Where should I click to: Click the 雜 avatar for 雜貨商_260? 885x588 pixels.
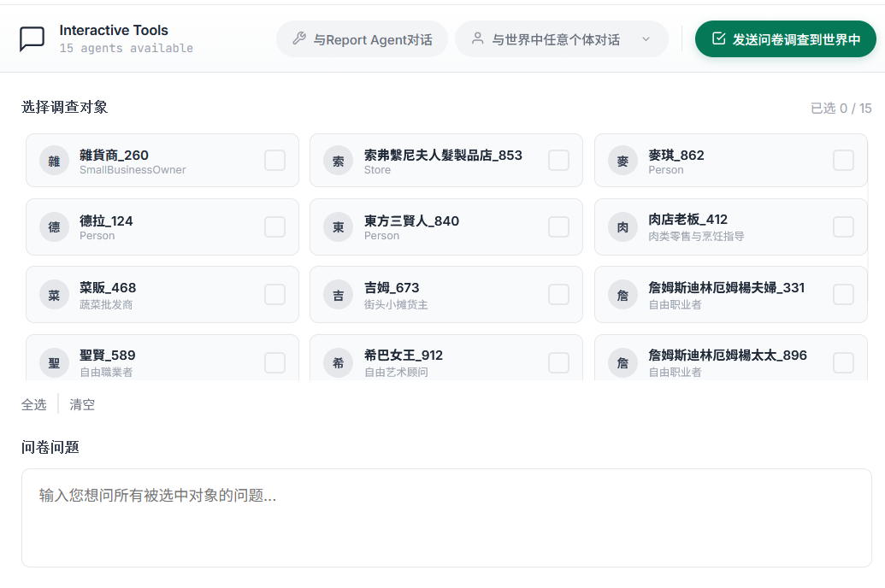[54, 161]
